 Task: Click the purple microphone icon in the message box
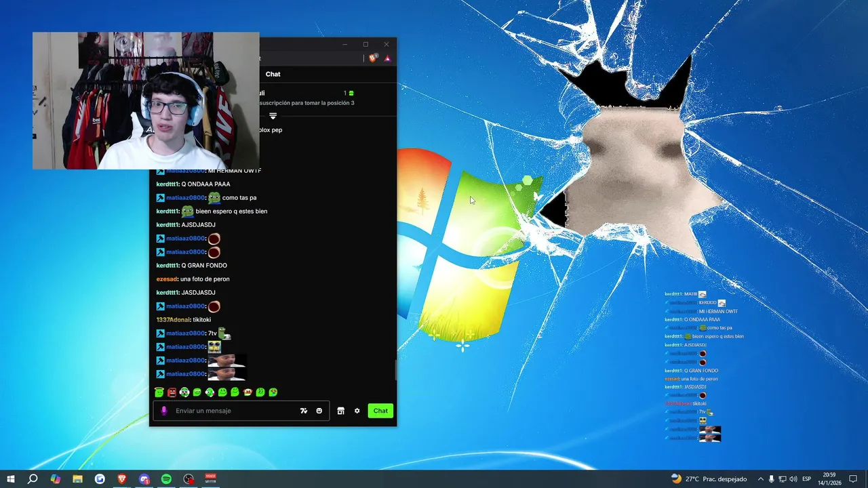pyautogui.click(x=163, y=411)
